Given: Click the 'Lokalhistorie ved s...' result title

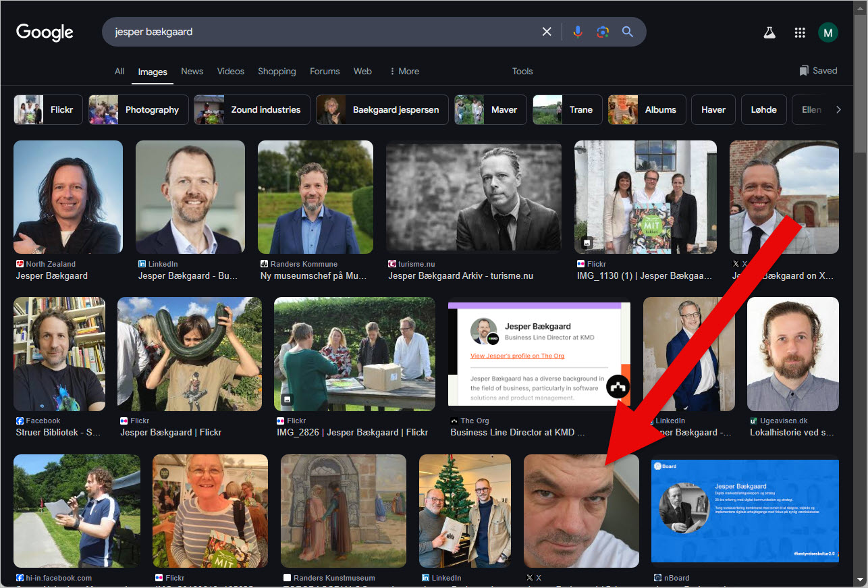Looking at the screenshot, I should pyautogui.click(x=792, y=433).
